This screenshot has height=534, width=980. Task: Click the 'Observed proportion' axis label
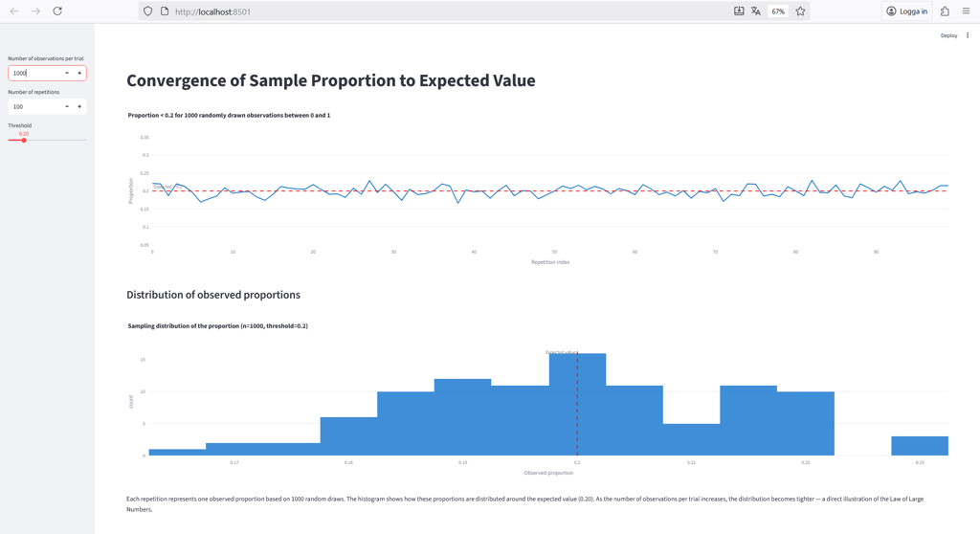(548, 473)
